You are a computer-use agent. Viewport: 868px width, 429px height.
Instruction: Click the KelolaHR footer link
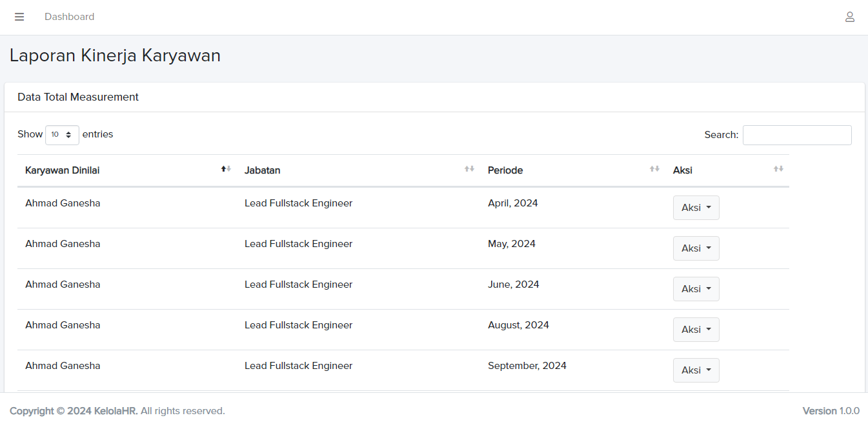(116, 411)
